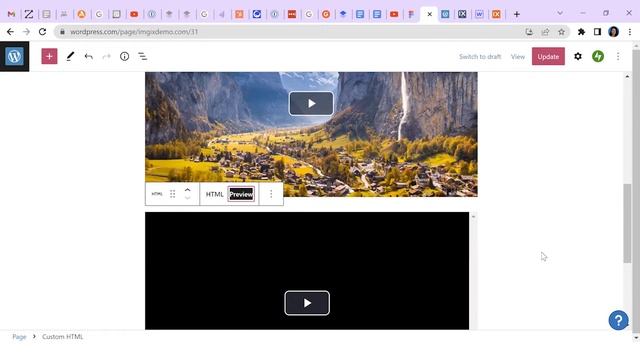The height and width of the screenshot is (360, 640).
Task: Click Custom HTML in breadcrumb
Action: [x=62, y=337]
